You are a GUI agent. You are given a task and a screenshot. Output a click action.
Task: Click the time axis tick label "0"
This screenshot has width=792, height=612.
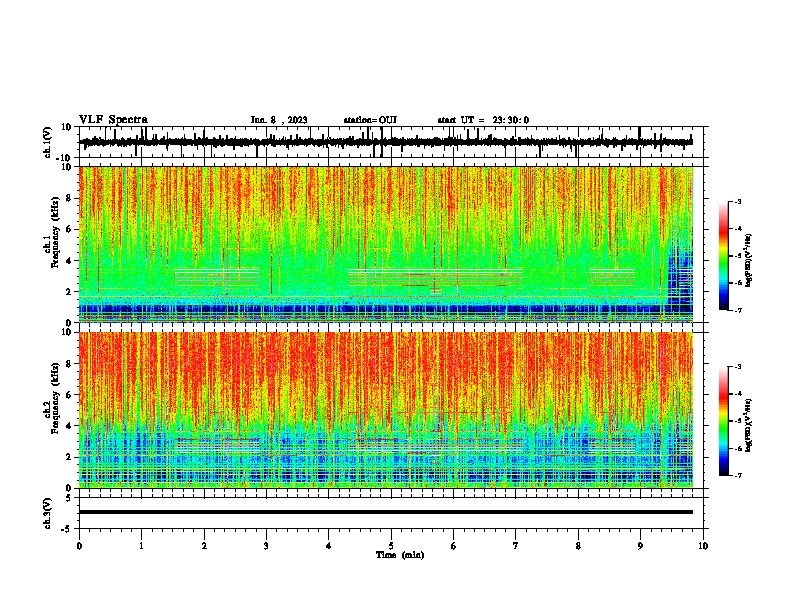79,546
